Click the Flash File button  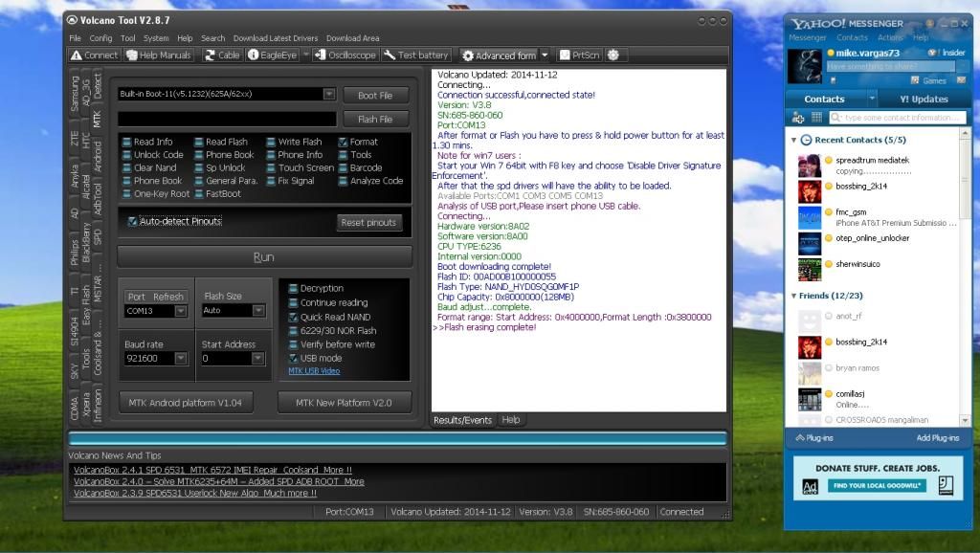375,120
